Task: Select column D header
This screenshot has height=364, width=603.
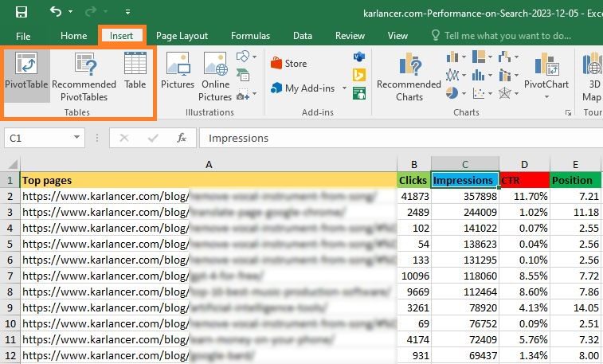Action: (x=525, y=164)
